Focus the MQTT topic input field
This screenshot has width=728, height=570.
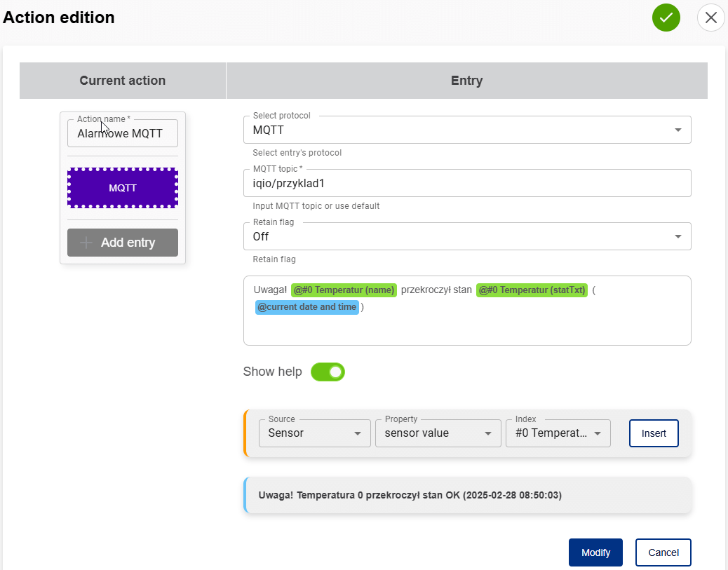click(x=466, y=183)
